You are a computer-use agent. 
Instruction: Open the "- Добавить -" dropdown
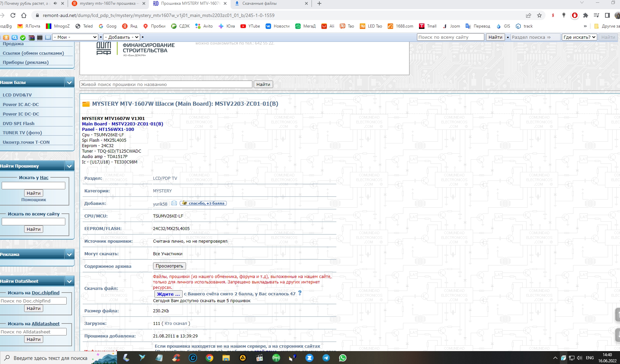tap(122, 37)
